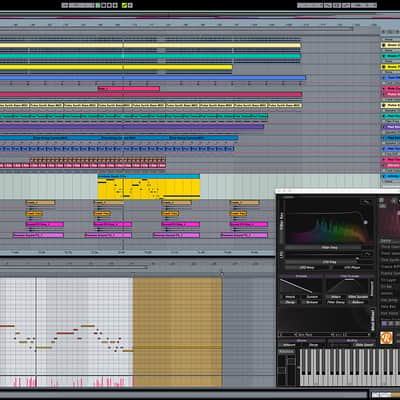Click the bottom time ruler of the arrangement
This screenshot has height=400, width=400.
pyautogui.click(x=137, y=253)
